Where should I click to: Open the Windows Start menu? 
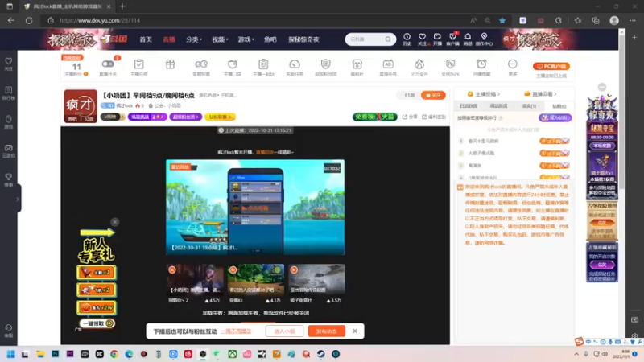tap(10, 354)
